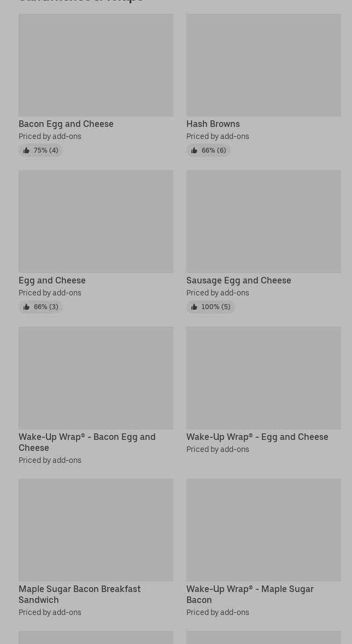This screenshot has width=352, height=644.
Task: Click the Bacon Egg and Cheese title
Action: pos(66,124)
